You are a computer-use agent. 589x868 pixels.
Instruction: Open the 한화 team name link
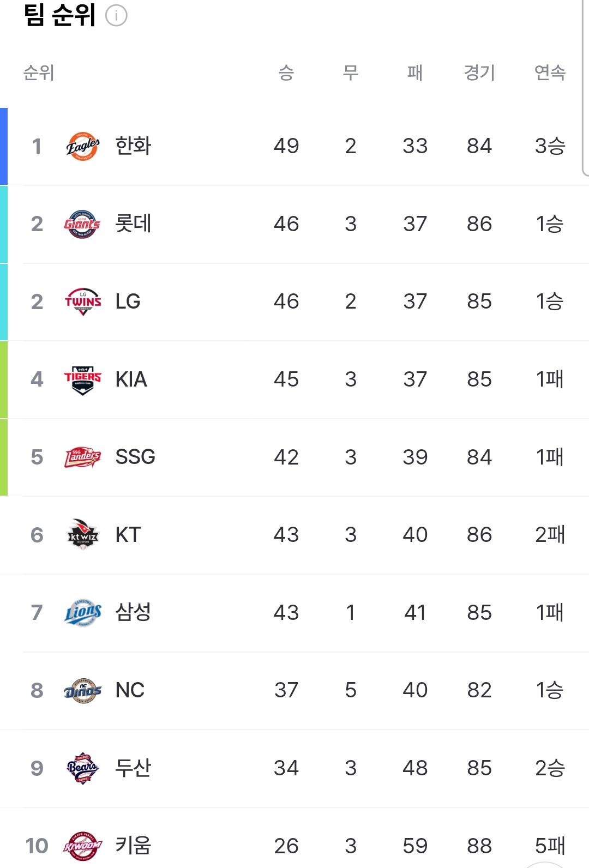(x=133, y=146)
